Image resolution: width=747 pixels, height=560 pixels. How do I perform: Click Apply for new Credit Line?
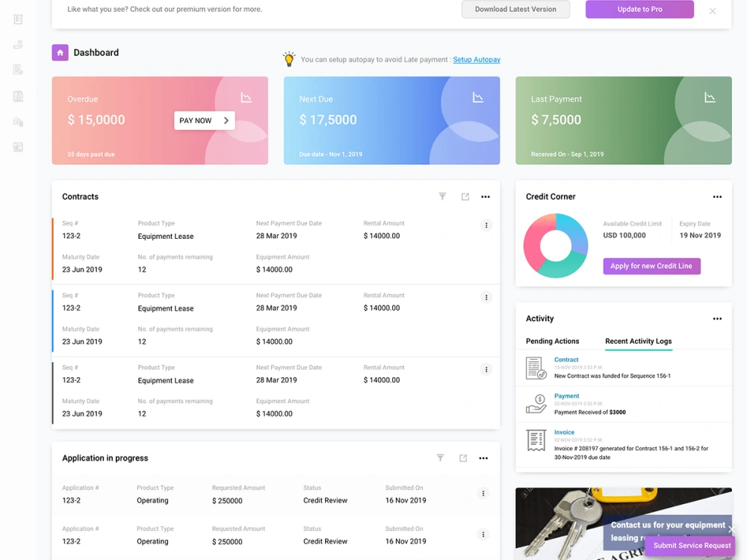click(x=651, y=267)
